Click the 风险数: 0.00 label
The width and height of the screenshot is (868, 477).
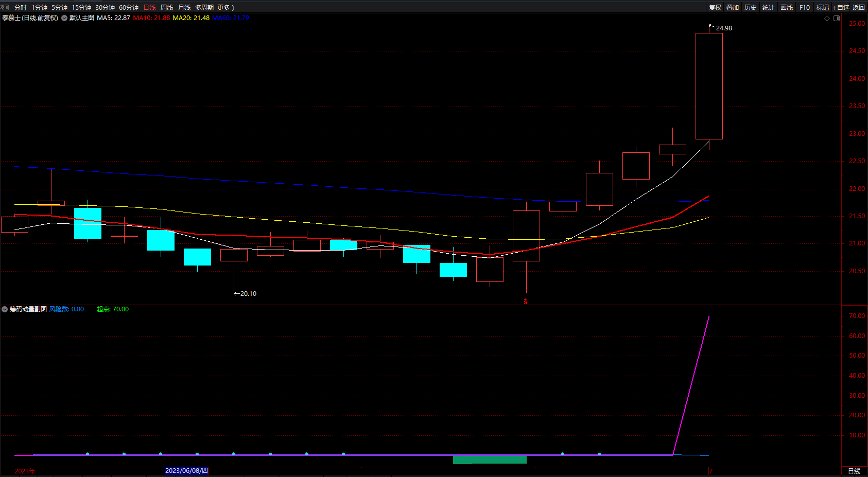tap(66, 309)
